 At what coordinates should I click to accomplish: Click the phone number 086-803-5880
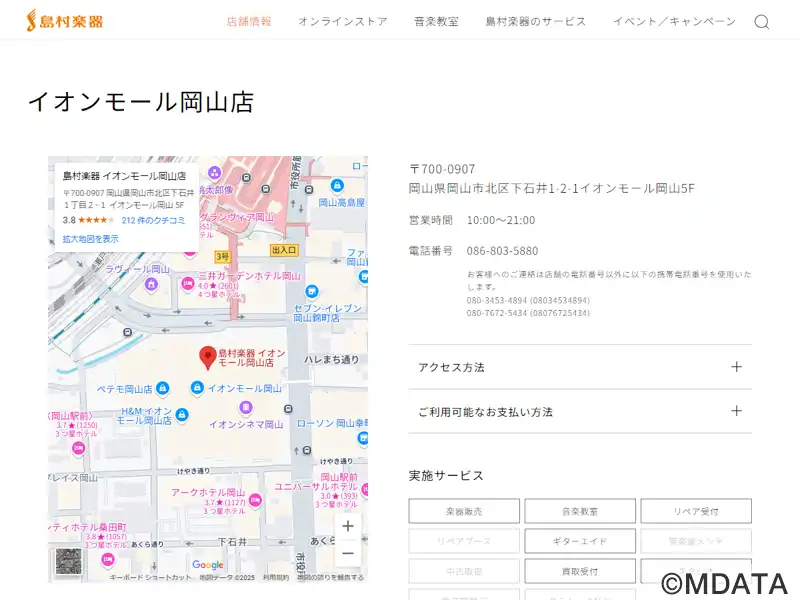coord(502,251)
